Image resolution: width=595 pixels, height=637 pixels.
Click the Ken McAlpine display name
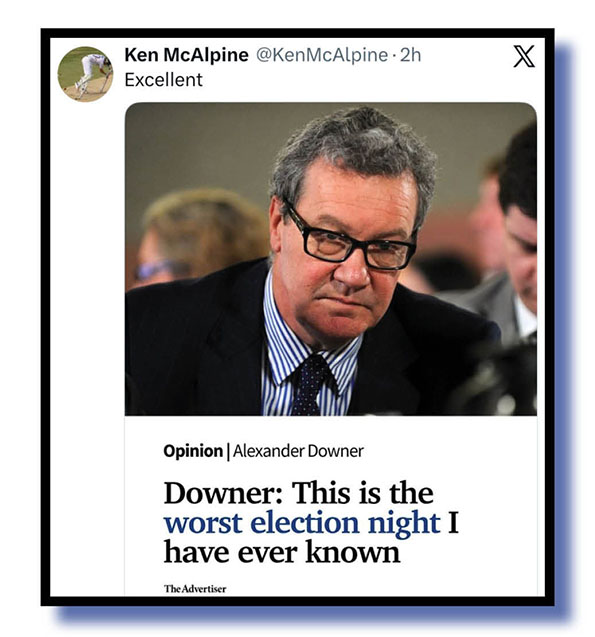[x=186, y=55]
